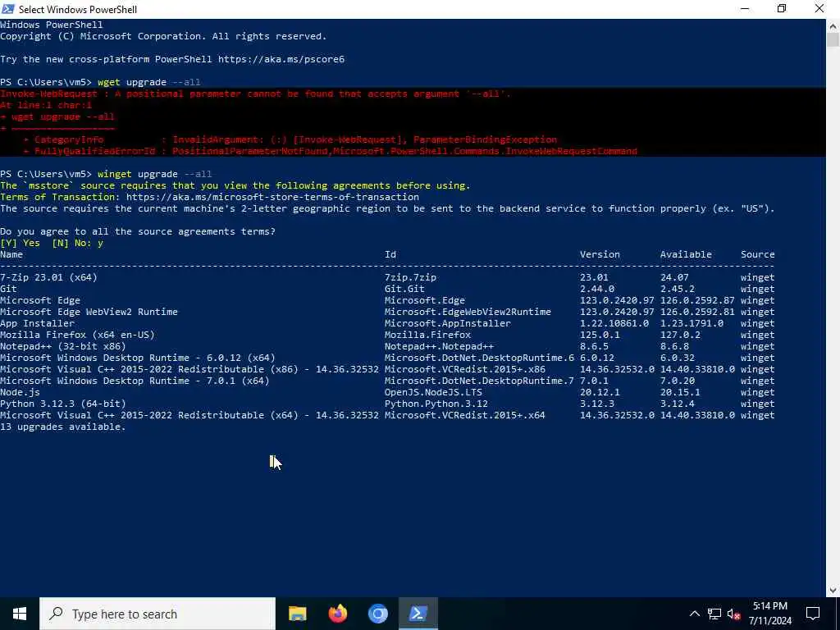Click 'Microsoft.DotNet.DesktopRuntime.7' Id text
Image resolution: width=840 pixels, height=630 pixels.
[x=479, y=381]
